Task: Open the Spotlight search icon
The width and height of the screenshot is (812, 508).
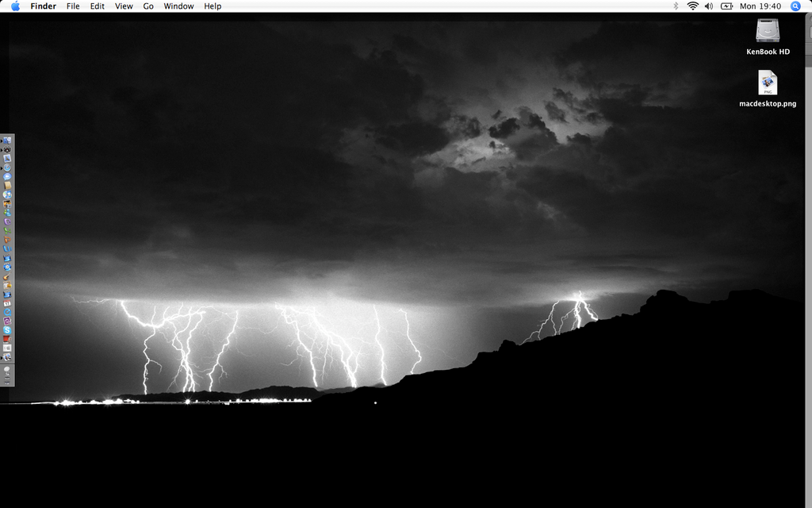Action: coord(795,6)
